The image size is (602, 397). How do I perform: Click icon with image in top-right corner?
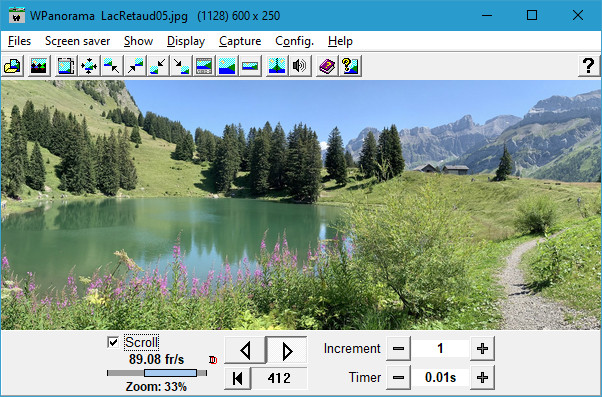point(135,66)
